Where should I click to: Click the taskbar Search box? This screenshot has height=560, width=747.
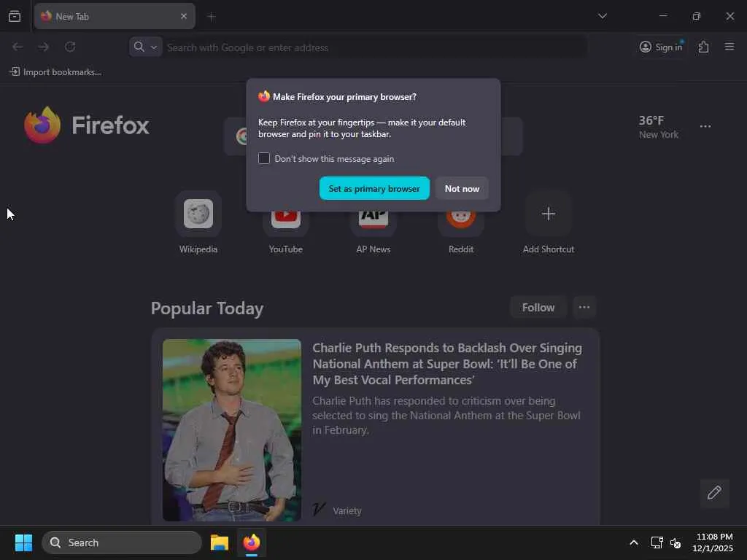(x=122, y=542)
